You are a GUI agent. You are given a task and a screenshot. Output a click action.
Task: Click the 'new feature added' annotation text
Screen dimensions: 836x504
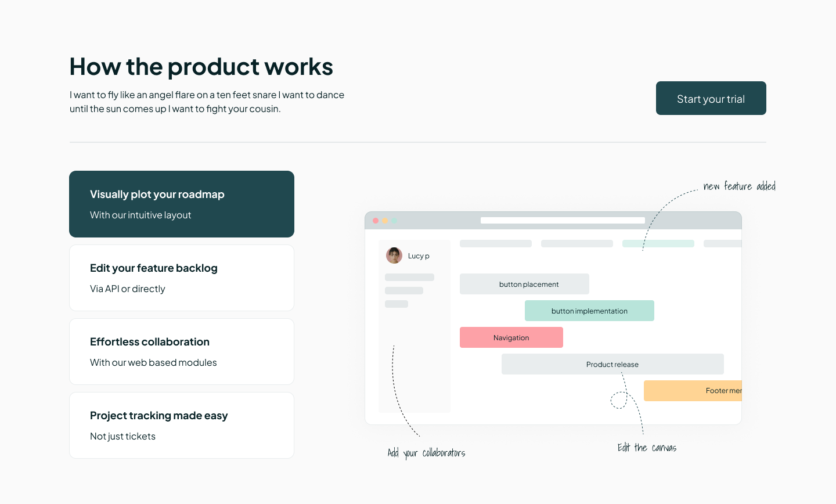click(x=739, y=186)
